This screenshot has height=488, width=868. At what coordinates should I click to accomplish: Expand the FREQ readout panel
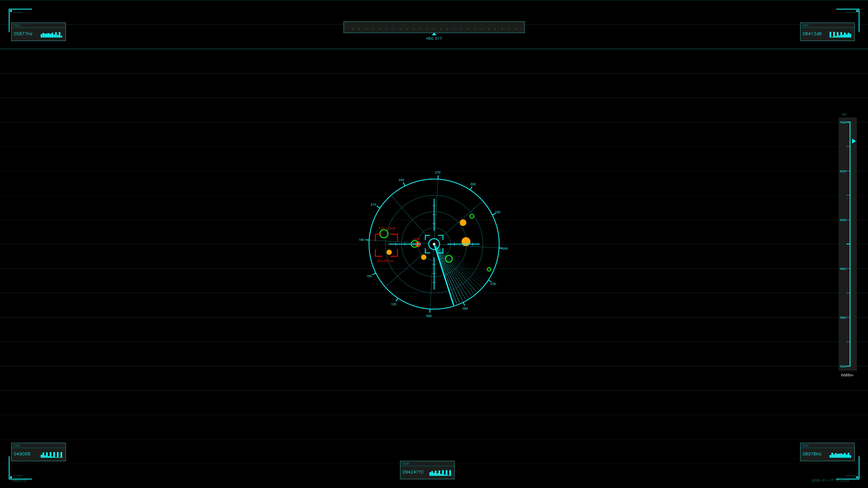[x=38, y=32]
